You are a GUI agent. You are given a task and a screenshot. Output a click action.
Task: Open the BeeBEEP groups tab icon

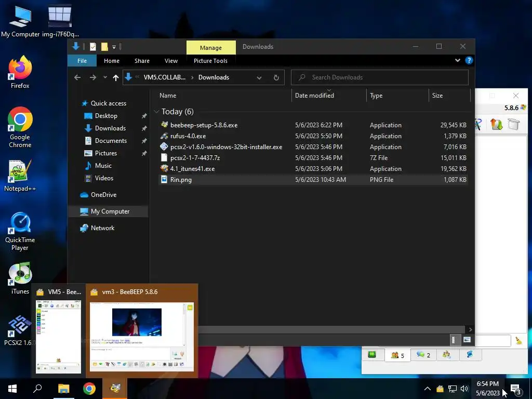pos(446,354)
